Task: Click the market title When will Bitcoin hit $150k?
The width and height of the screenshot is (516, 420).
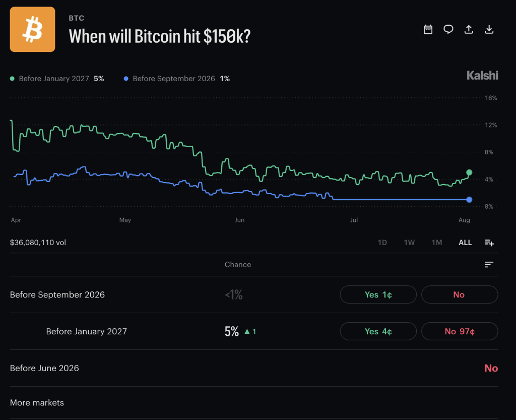Action: (x=160, y=36)
